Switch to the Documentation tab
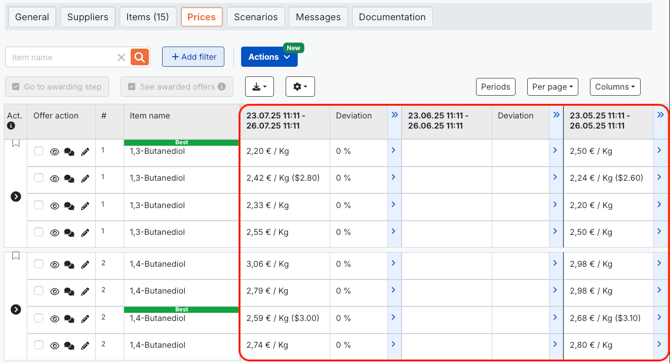Screen dimensions: 670x363 coord(392,17)
